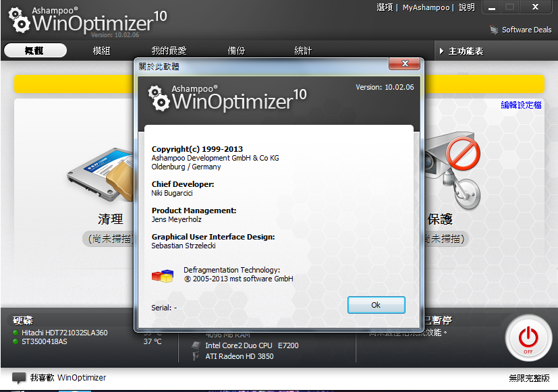Screen dimensions: 558x392
Task: Click the Software Deals cart icon
Action: point(494,30)
